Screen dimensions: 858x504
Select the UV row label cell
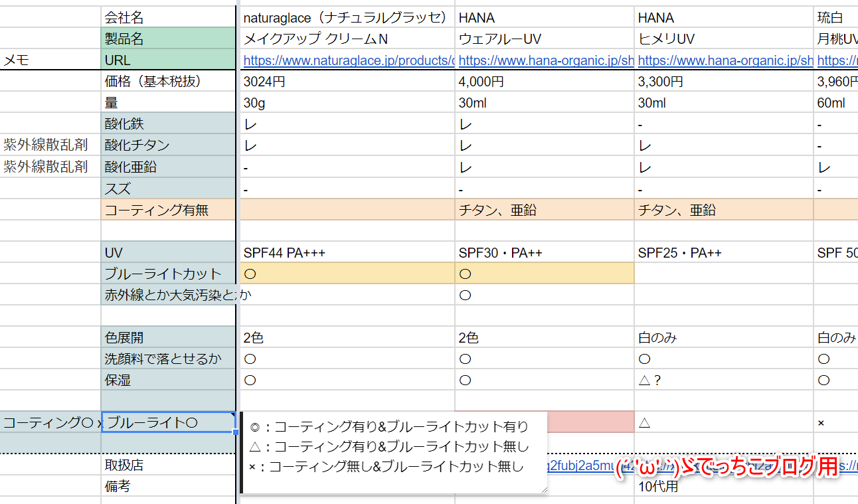(x=168, y=252)
